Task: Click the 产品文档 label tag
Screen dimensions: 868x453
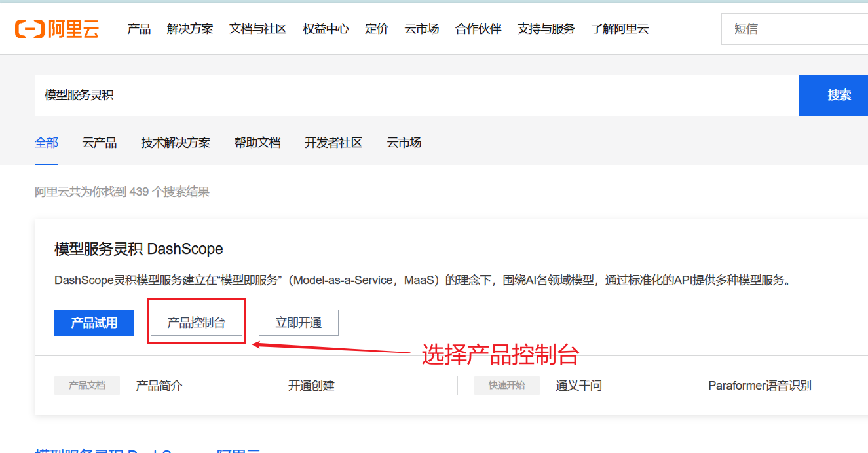Action: tap(87, 386)
